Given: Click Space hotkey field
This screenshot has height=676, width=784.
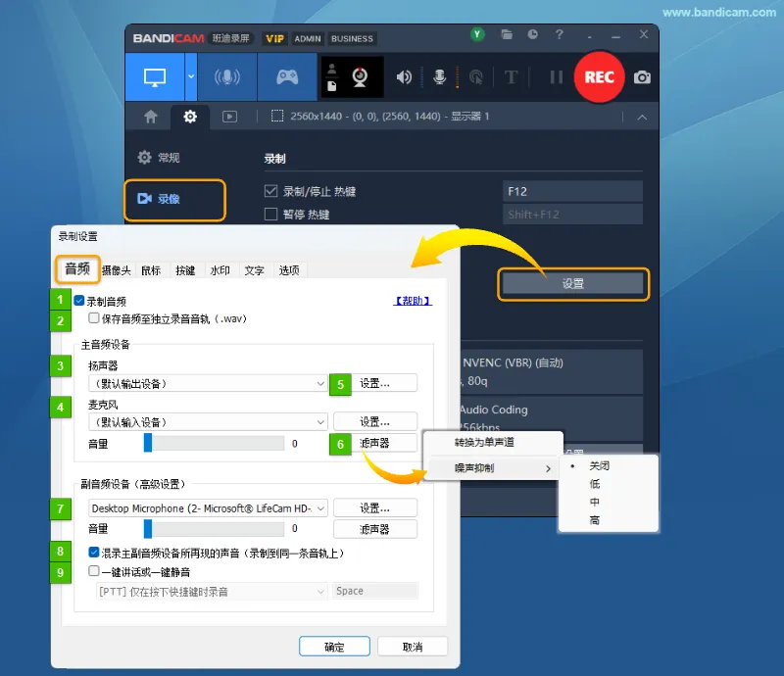Looking at the screenshot, I should [x=375, y=591].
